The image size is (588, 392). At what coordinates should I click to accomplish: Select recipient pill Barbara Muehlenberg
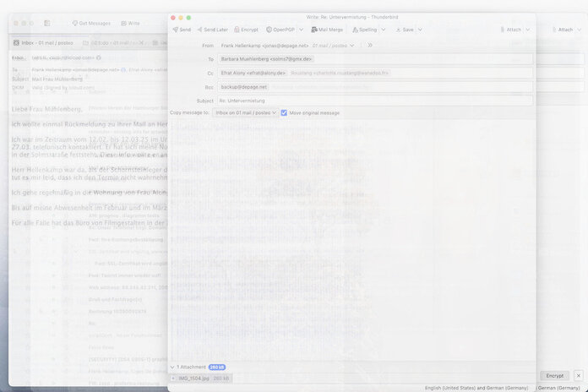tap(266, 59)
